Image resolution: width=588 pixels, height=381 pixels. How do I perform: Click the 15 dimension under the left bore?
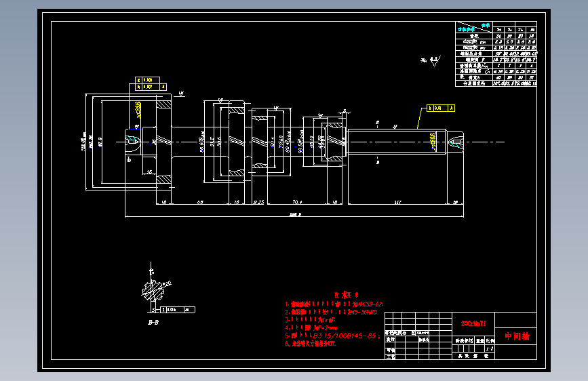pyautogui.click(x=149, y=172)
